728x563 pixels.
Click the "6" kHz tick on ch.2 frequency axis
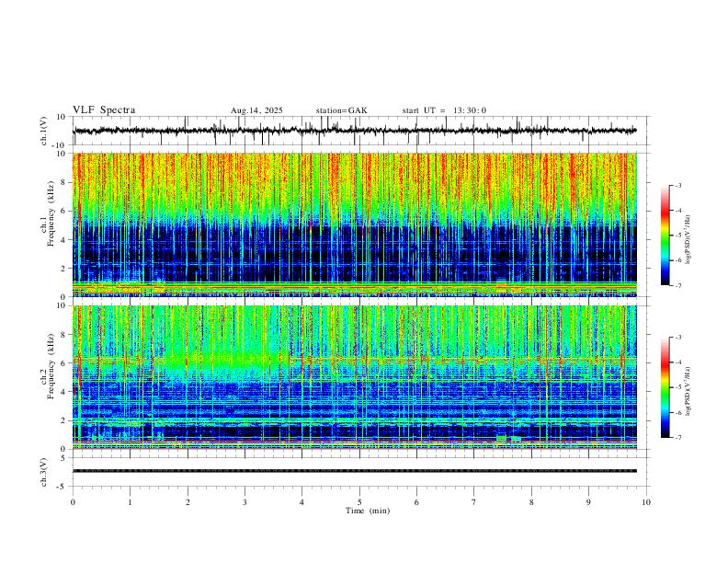pyautogui.click(x=65, y=363)
